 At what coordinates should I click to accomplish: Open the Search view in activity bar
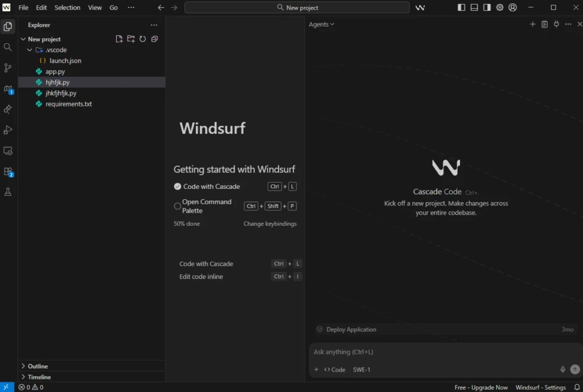point(8,47)
